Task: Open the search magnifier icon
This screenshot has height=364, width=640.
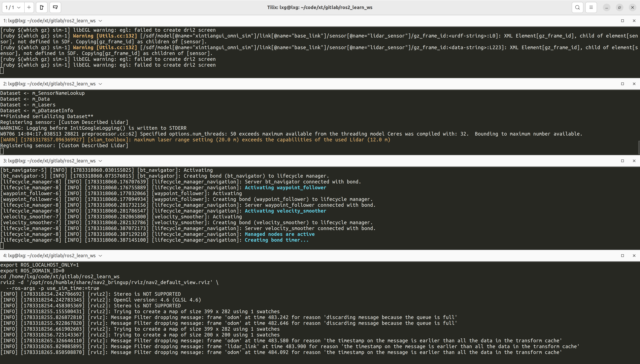Action: [x=578, y=7]
